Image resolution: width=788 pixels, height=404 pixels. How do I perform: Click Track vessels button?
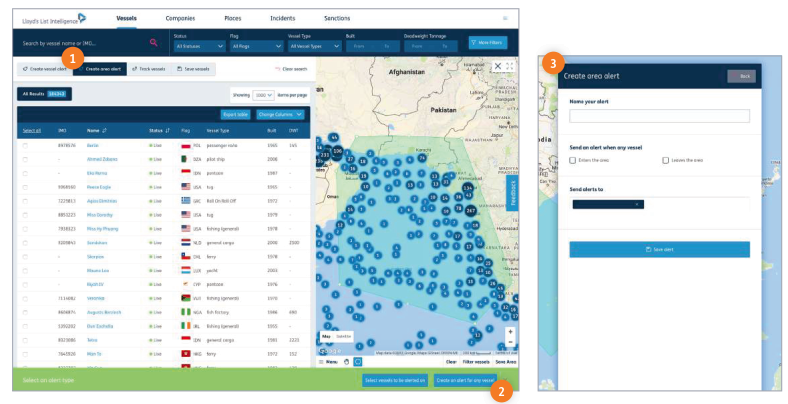[x=149, y=69]
